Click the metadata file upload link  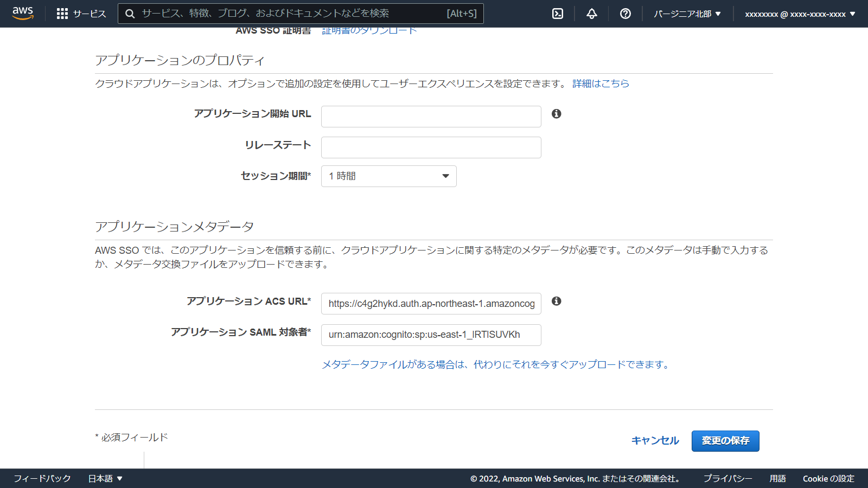click(494, 364)
